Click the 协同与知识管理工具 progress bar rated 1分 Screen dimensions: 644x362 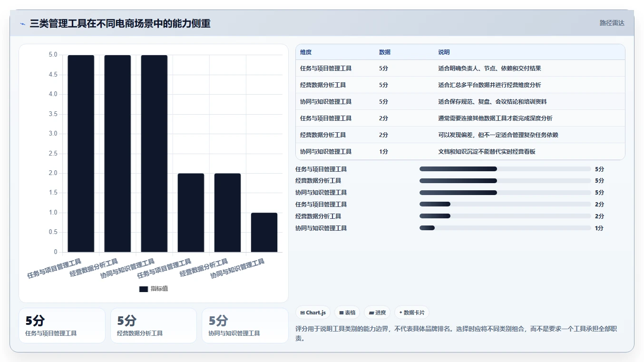click(505, 228)
